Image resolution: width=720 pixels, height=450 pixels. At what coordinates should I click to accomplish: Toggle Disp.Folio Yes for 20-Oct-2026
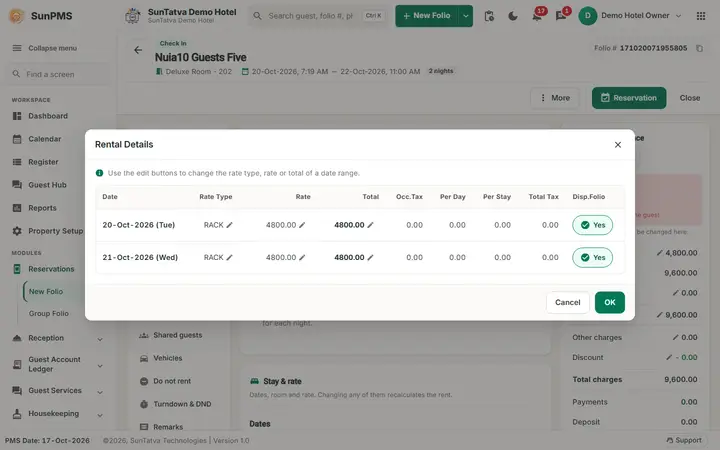592,225
